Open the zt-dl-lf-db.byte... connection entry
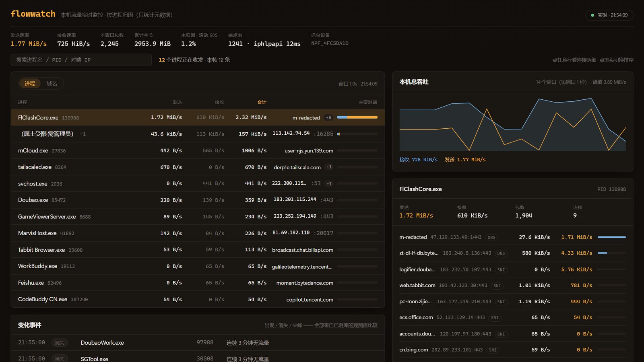Screen dimensions: 644x362 [512, 253]
